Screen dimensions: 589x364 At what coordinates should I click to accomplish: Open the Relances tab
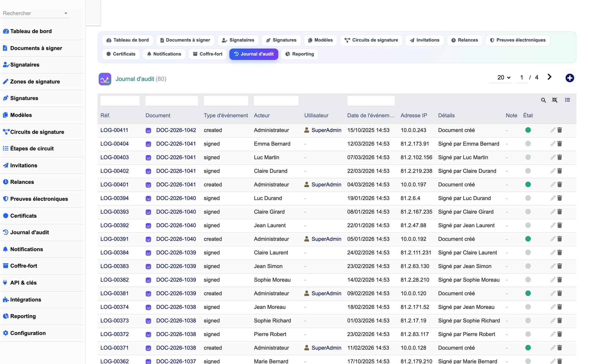coord(465,40)
